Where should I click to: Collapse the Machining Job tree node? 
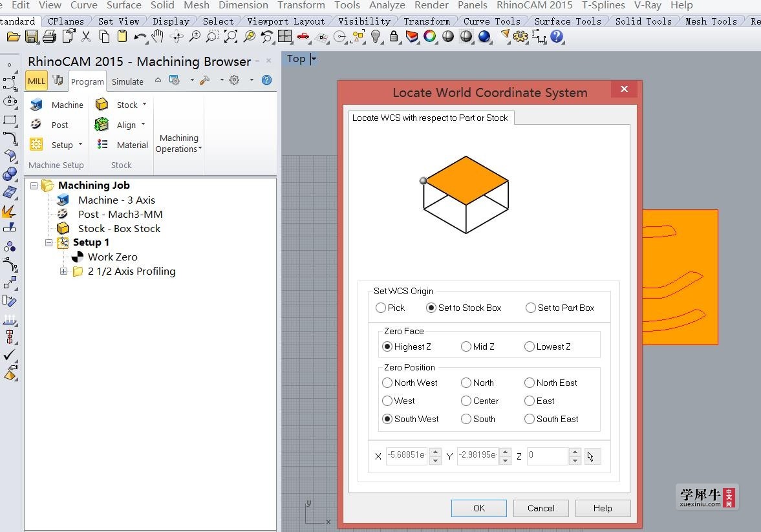pyautogui.click(x=34, y=186)
